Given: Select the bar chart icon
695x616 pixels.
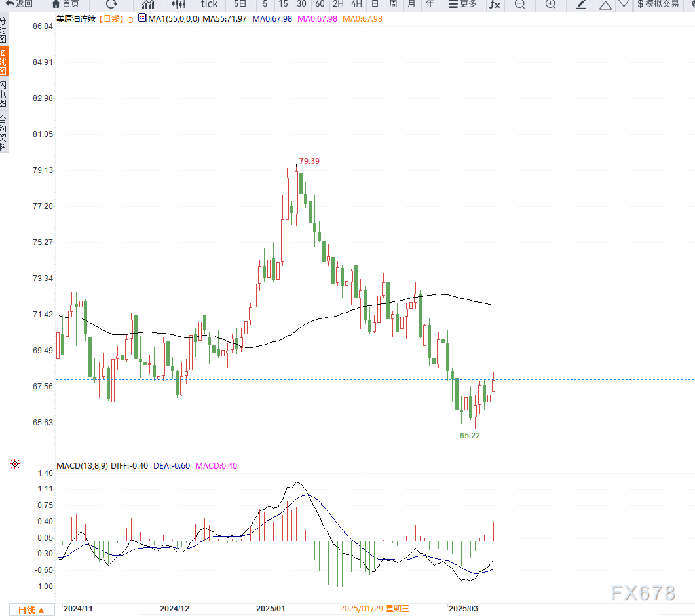Looking at the screenshot, I should click(148, 4).
